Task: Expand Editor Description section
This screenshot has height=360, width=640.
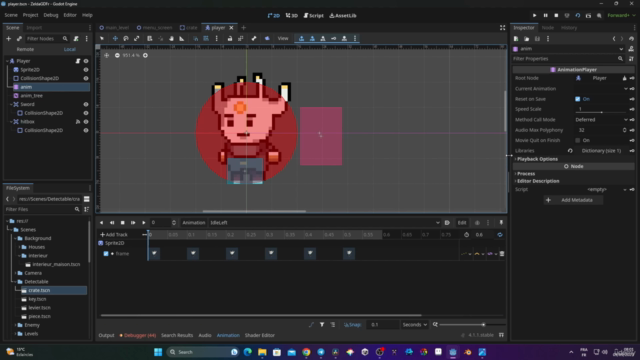Action: 538,181
